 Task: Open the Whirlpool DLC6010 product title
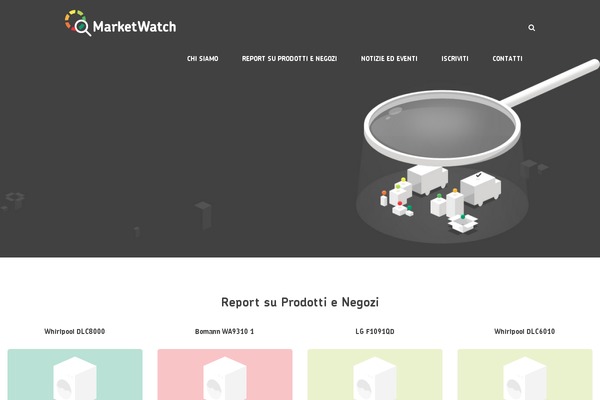tap(525, 331)
